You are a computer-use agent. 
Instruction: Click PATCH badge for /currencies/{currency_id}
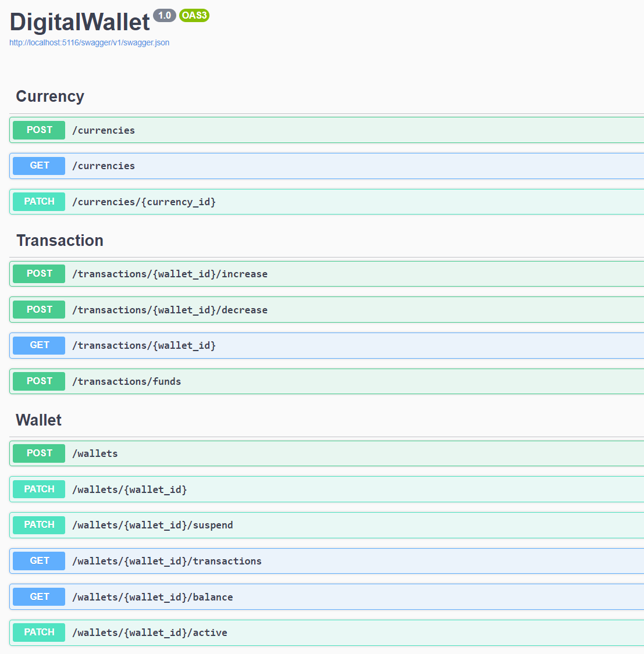click(x=39, y=202)
